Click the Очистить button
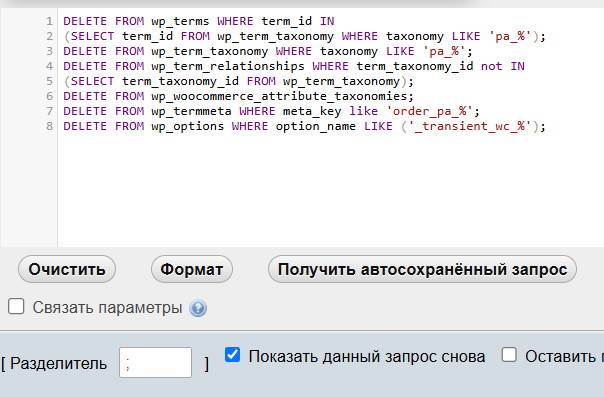 coord(67,269)
